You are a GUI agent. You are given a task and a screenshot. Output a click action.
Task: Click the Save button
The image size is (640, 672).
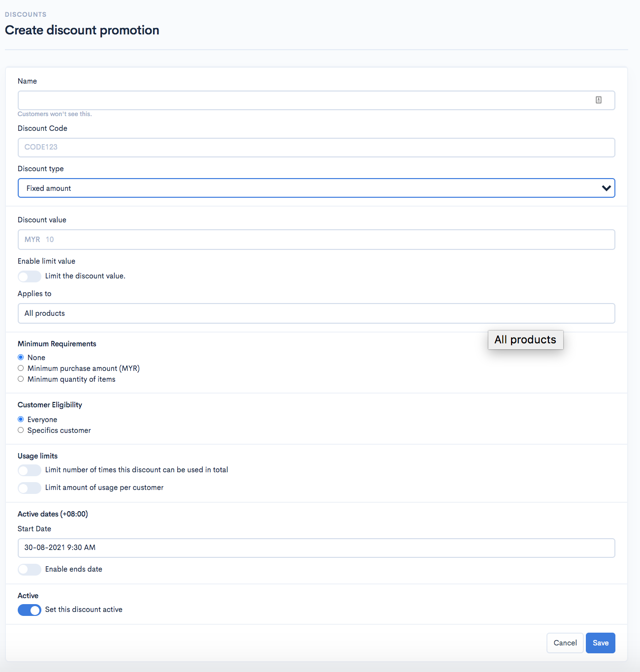click(600, 643)
